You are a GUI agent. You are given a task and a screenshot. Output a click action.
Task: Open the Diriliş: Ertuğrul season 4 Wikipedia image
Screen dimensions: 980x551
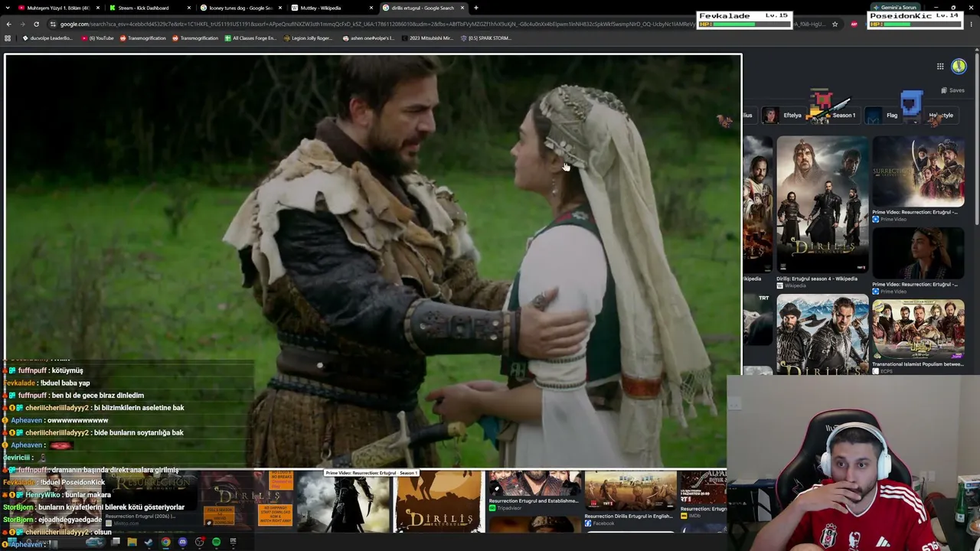[x=822, y=204]
